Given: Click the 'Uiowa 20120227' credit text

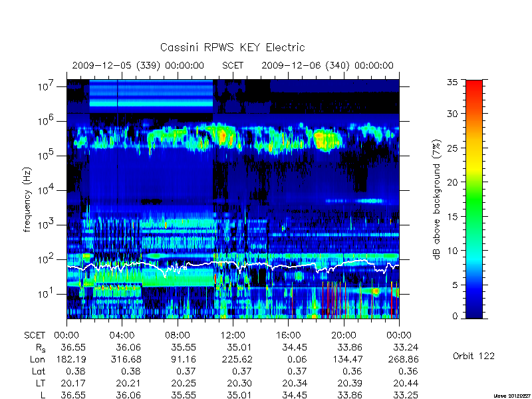Looking at the screenshot, I should (x=512, y=396).
